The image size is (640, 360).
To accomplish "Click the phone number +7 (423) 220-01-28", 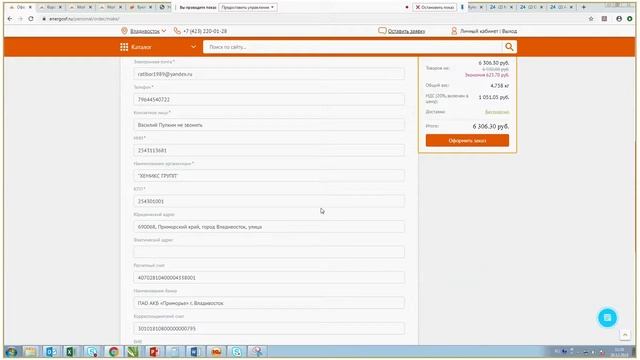I will 205,31.
